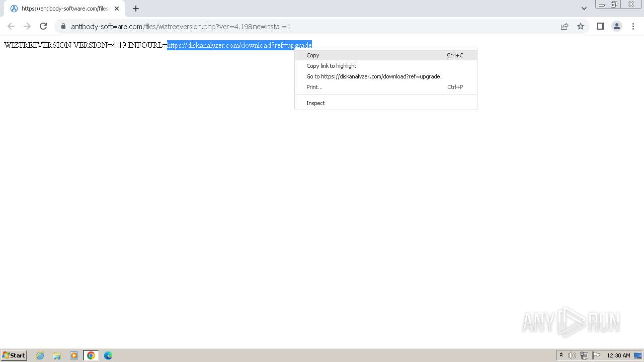Open the profile avatar menu
644x362 pixels.
(x=616, y=26)
